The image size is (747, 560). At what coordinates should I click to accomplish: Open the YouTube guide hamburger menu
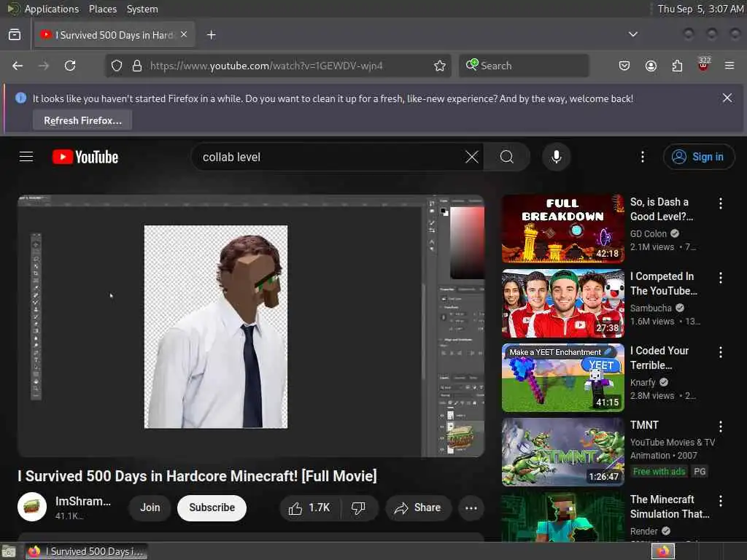click(26, 157)
